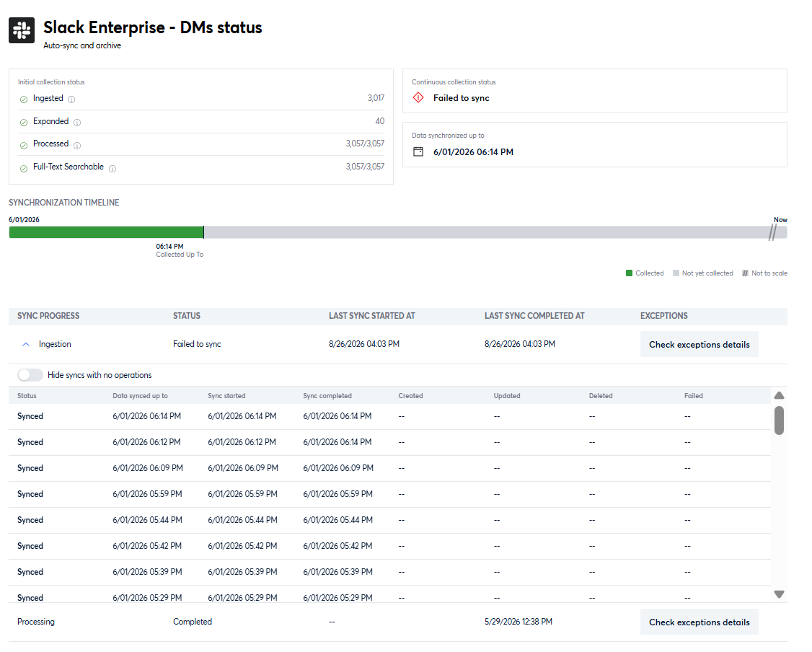Click the calendar icon by the synchronized date

tap(418, 151)
